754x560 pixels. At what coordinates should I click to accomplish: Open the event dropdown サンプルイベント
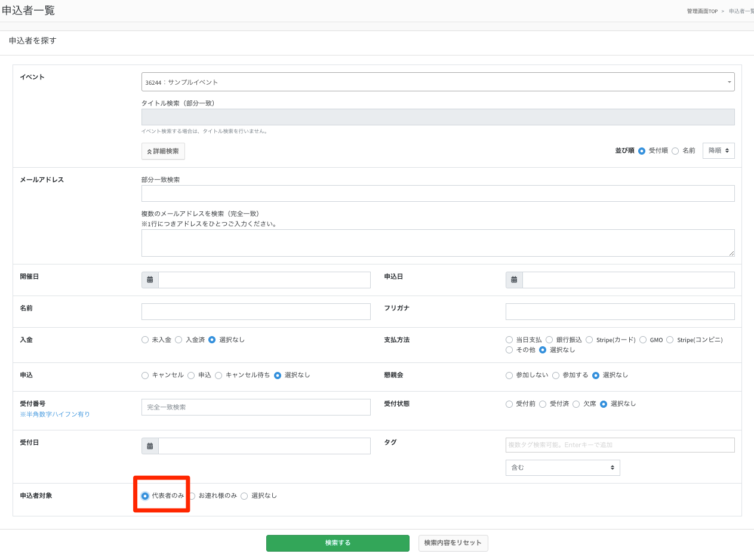point(438,82)
